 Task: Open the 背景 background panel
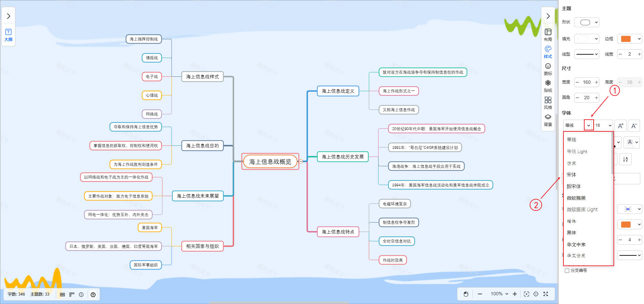pos(548,120)
